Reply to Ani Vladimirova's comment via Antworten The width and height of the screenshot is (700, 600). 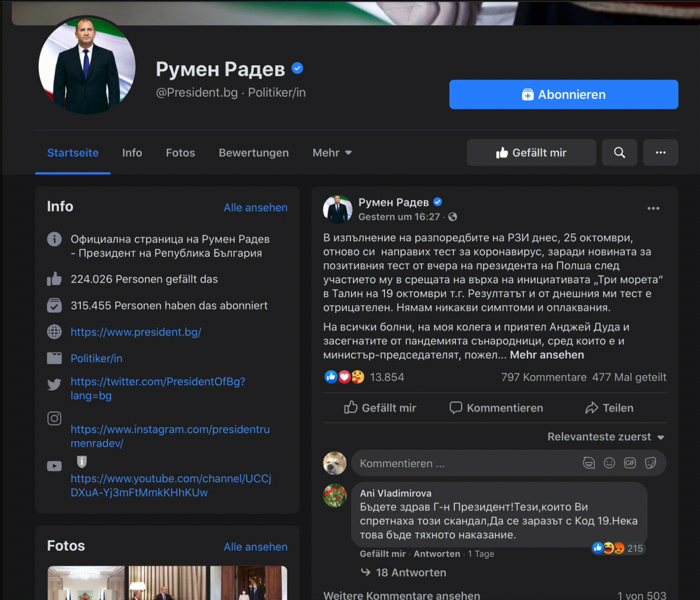pyautogui.click(x=437, y=554)
